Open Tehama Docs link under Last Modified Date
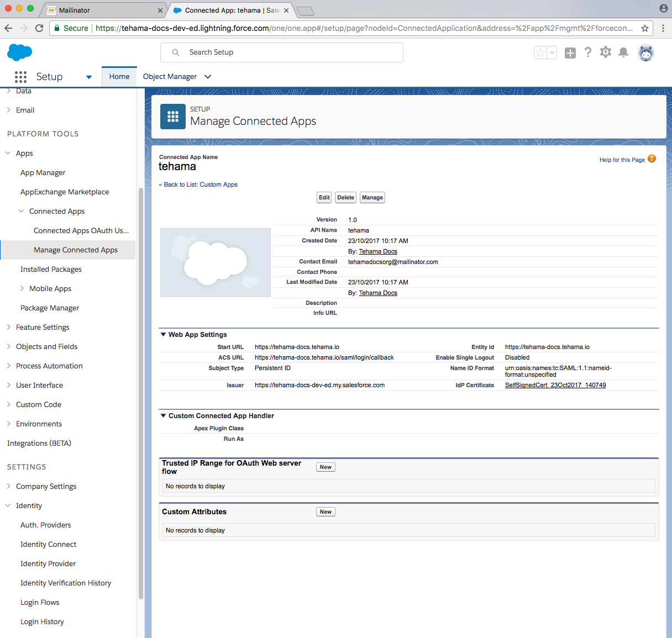 point(378,293)
